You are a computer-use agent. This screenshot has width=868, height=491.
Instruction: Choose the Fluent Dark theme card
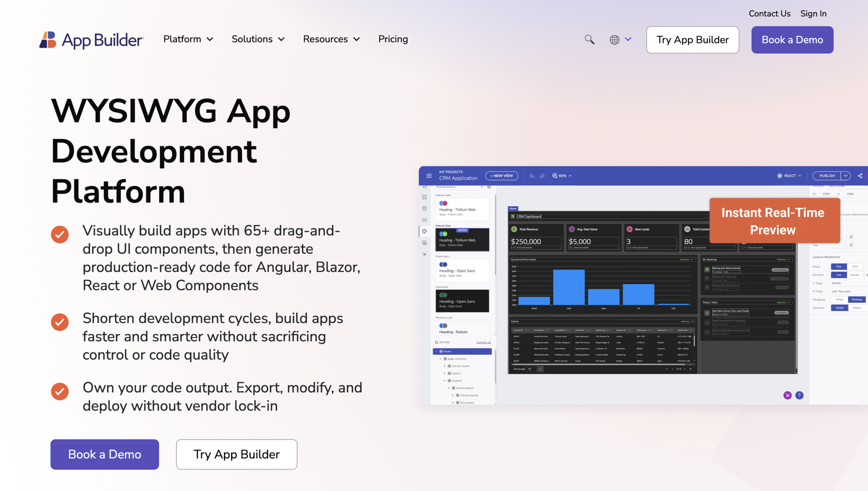(462, 301)
